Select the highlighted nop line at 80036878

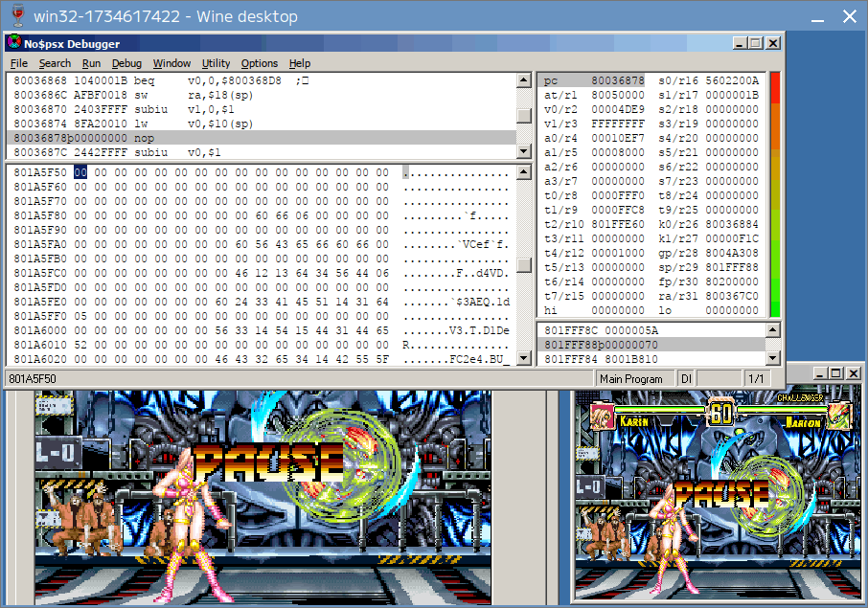click(x=262, y=138)
